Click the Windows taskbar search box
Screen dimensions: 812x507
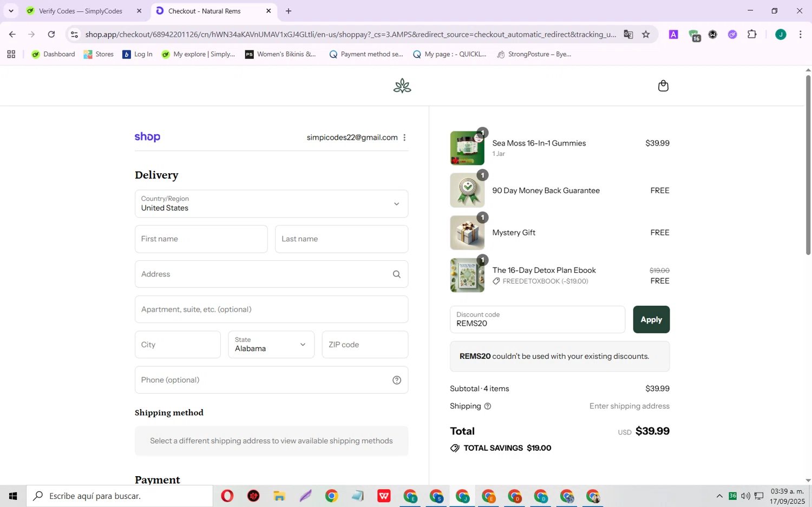(x=120, y=496)
